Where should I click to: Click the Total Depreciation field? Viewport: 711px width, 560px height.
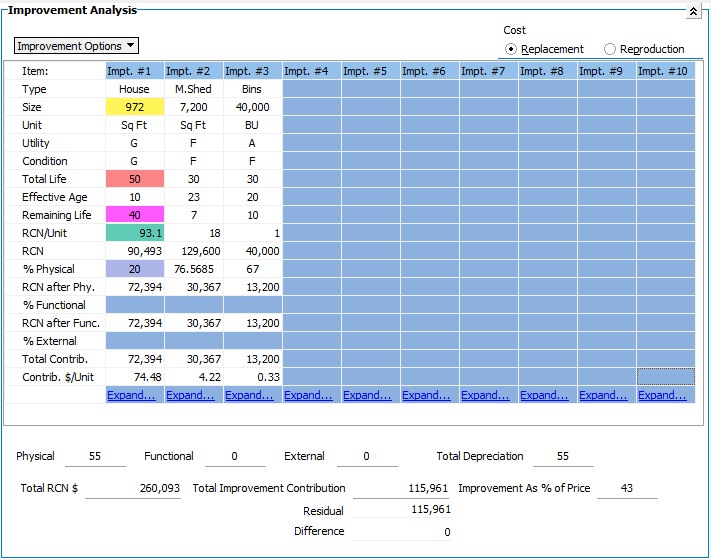pos(563,456)
